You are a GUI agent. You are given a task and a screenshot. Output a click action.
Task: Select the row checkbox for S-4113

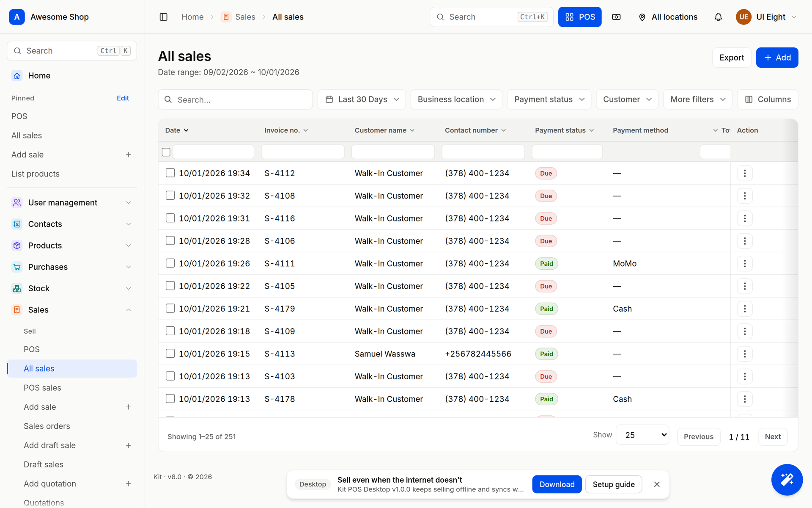pyautogui.click(x=170, y=353)
